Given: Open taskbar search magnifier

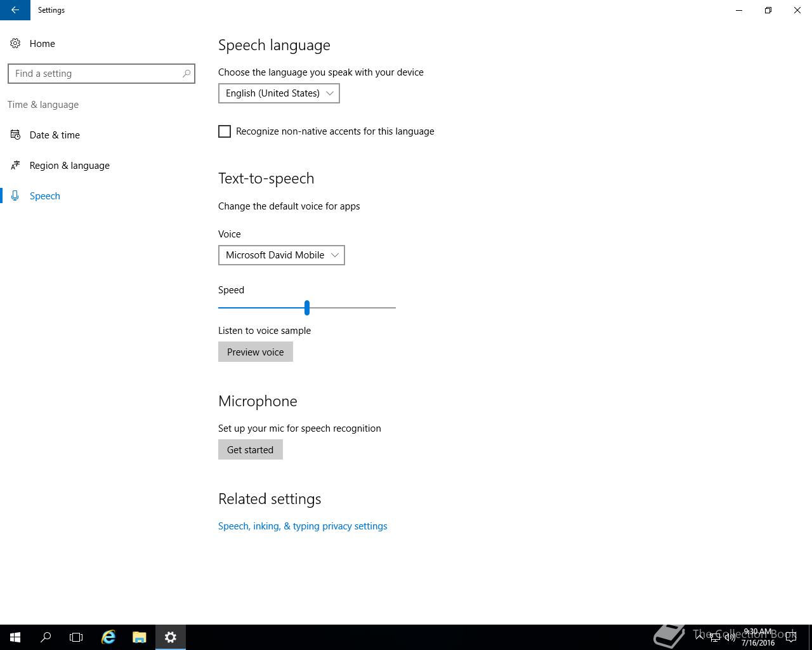Looking at the screenshot, I should point(46,637).
